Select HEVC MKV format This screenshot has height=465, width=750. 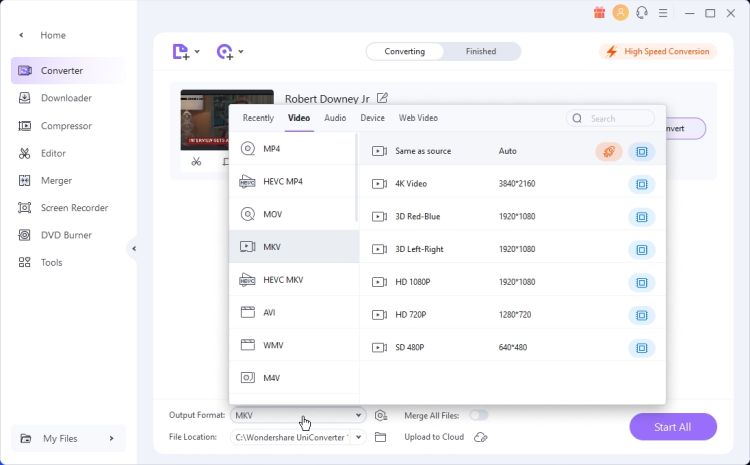click(294, 279)
